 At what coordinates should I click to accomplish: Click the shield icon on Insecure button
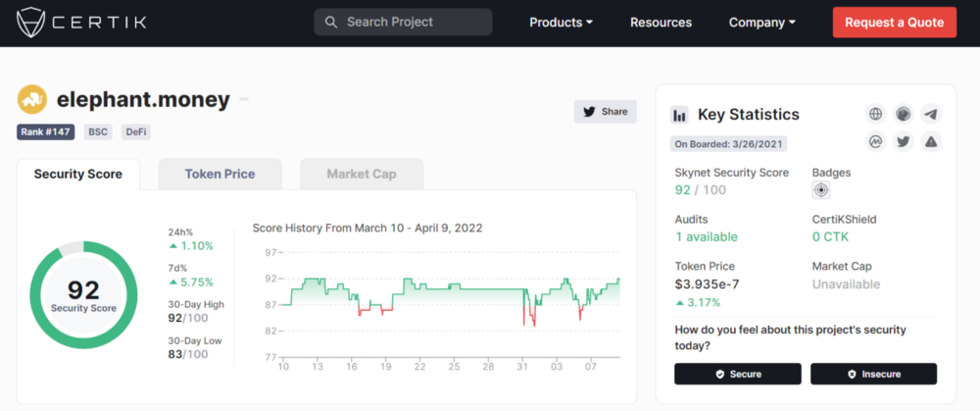coord(852,374)
